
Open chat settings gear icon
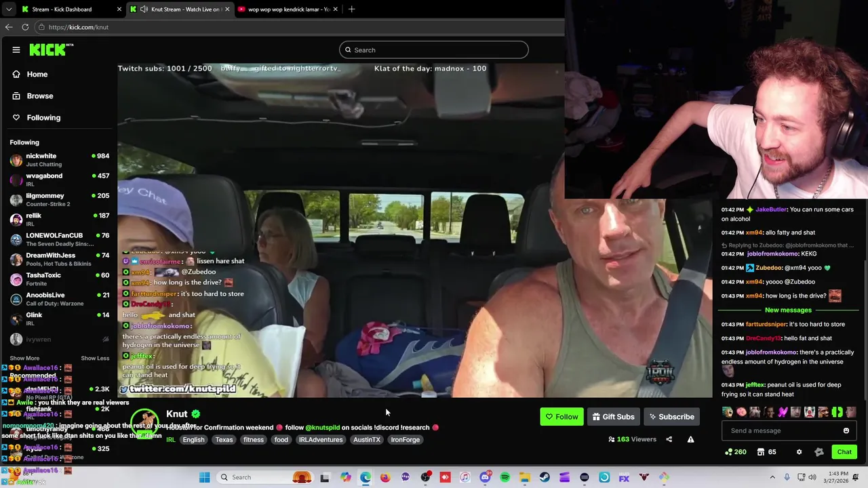(799, 452)
